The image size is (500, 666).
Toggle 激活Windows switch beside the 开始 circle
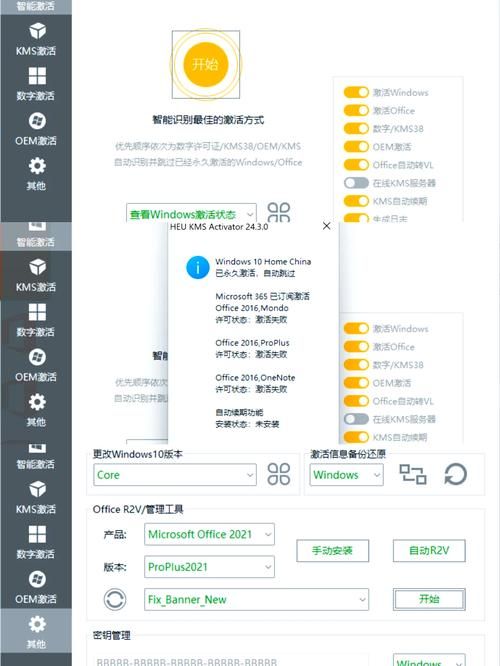pos(356,92)
